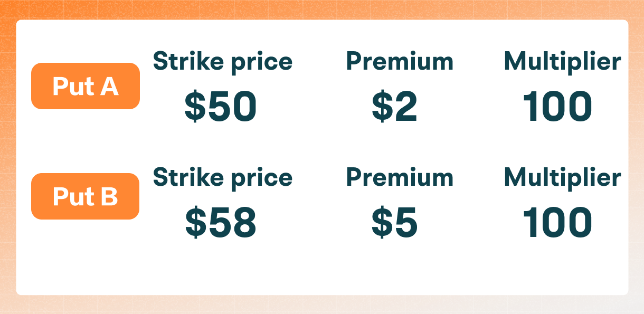Click the pale gradient strip beneath the white card
The height and width of the screenshot is (314, 644).
[x=322, y=305]
